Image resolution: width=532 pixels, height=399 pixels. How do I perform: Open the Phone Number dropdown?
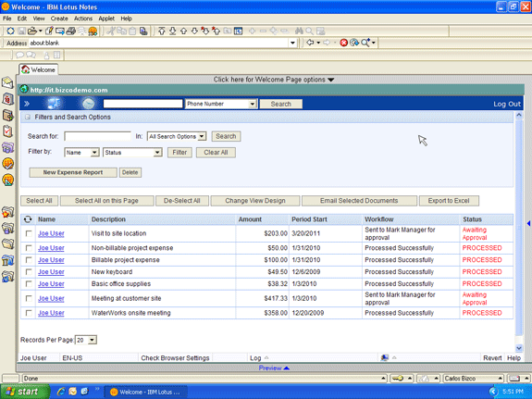pos(221,104)
